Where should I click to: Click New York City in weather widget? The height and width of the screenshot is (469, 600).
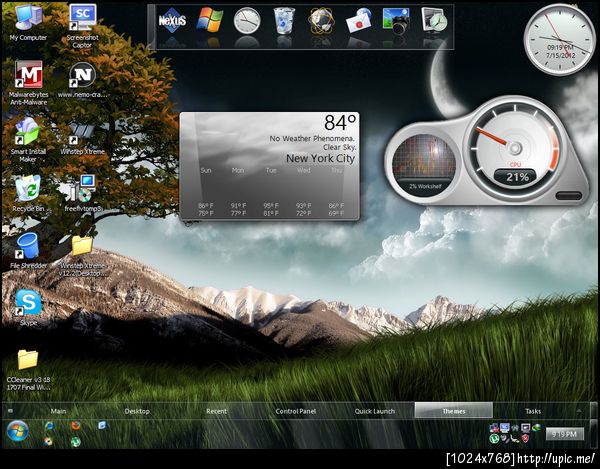pyautogui.click(x=320, y=158)
